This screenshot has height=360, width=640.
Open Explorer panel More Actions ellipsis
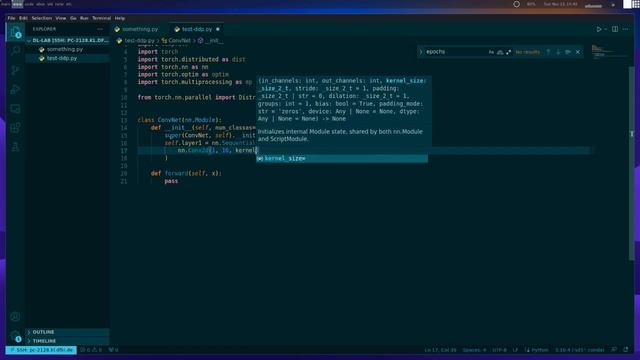click(100, 29)
